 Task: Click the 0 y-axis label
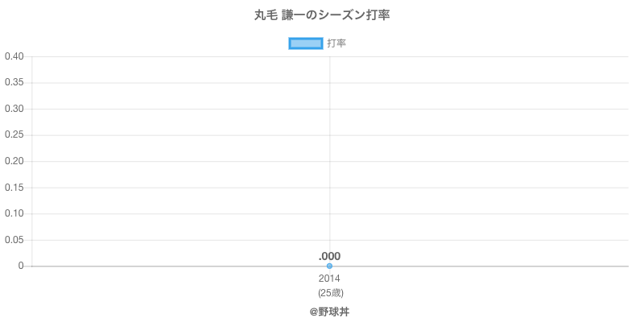coord(22,266)
